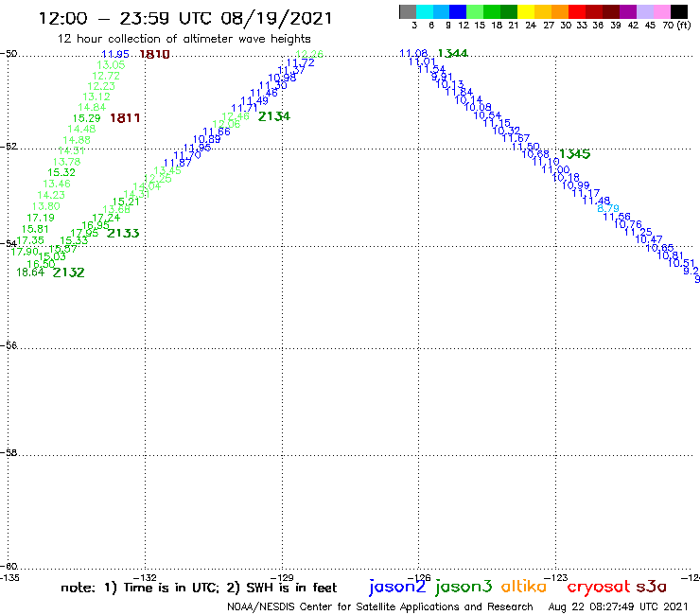Click the -132 longitude axis label
The image size is (700, 615).
coord(145,577)
